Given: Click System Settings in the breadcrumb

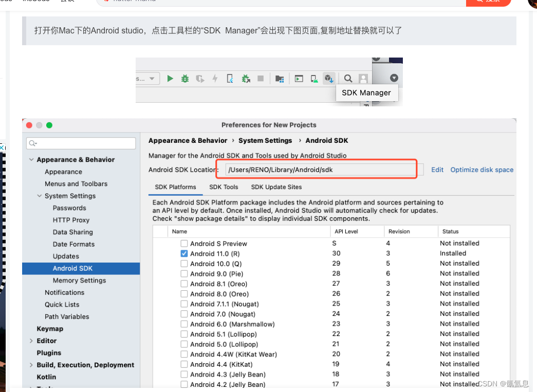Looking at the screenshot, I should click(x=265, y=141).
